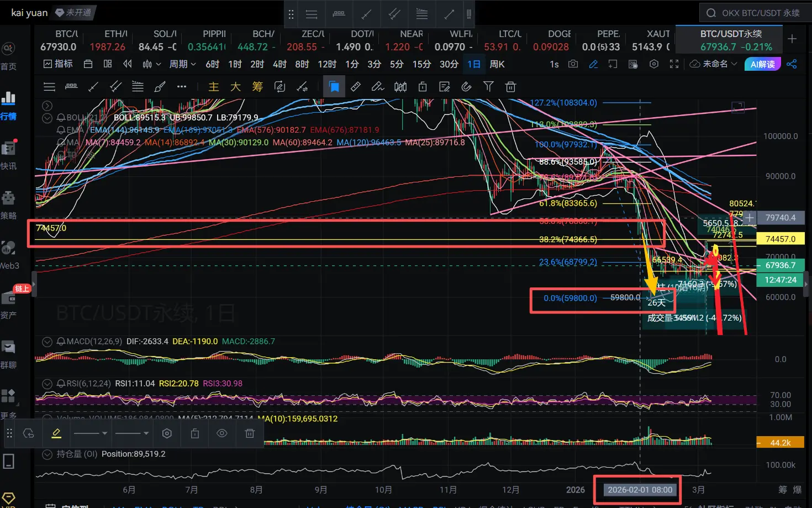Select the parallel channel line tool
812x508 pixels.
click(x=115, y=87)
